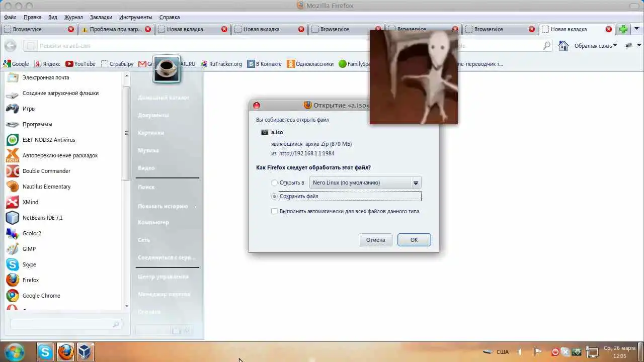
Task: Open the Файл menu
Action: (10, 17)
